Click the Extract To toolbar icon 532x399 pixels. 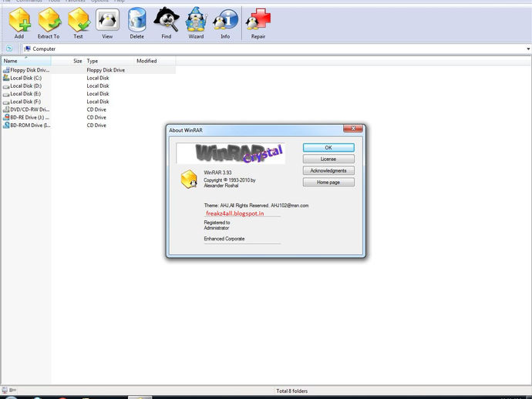tap(49, 23)
